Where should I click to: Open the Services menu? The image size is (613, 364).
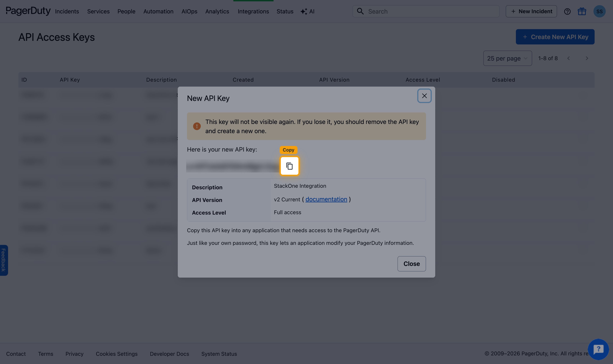pyautogui.click(x=98, y=11)
